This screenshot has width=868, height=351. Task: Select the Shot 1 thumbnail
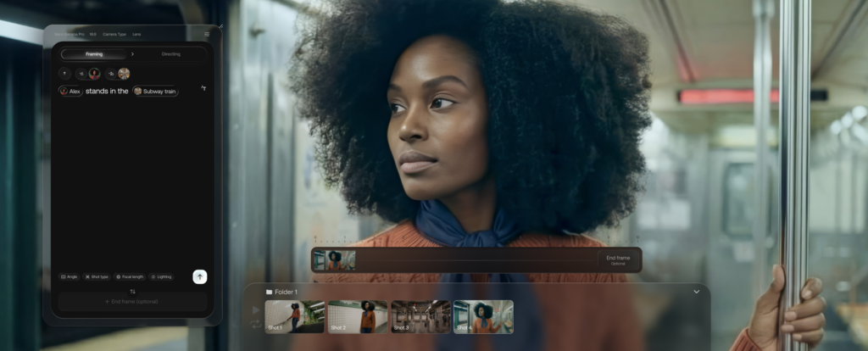pyautogui.click(x=294, y=317)
